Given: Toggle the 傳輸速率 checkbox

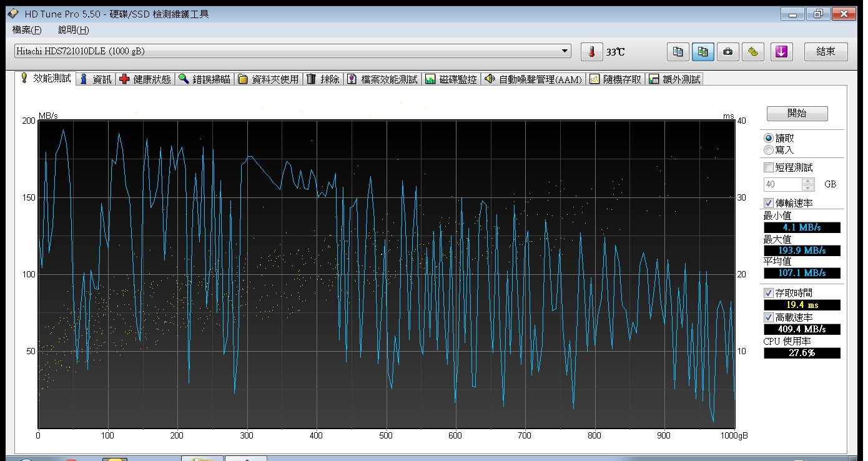Looking at the screenshot, I should [x=769, y=203].
